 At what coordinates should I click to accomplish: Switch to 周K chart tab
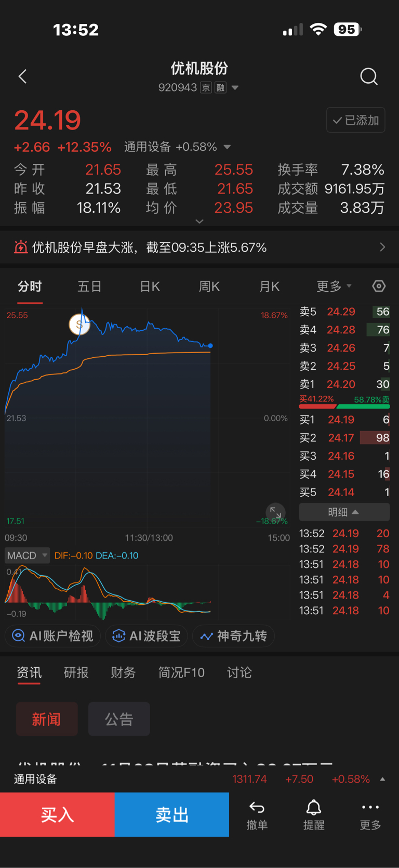[x=209, y=287]
